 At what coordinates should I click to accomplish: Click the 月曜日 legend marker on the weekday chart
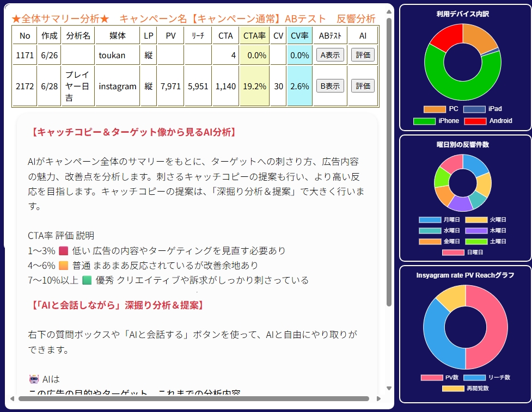tap(430, 220)
